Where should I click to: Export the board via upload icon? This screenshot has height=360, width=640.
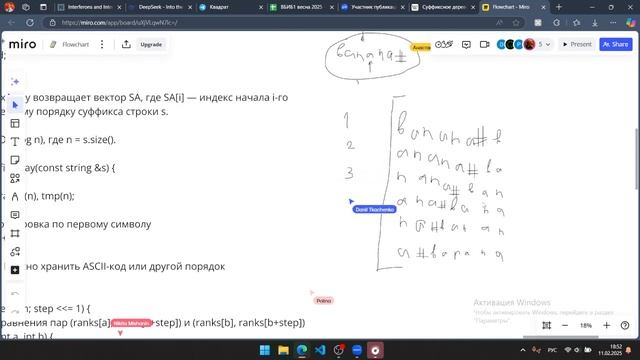126,44
